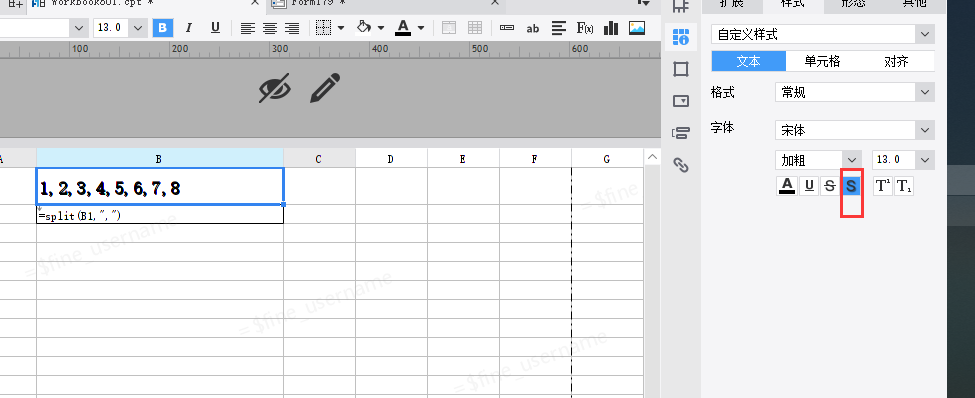The width and height of the screenshot is (975, 398).
Task: Select column D header
Action: [x=390, y=159]
